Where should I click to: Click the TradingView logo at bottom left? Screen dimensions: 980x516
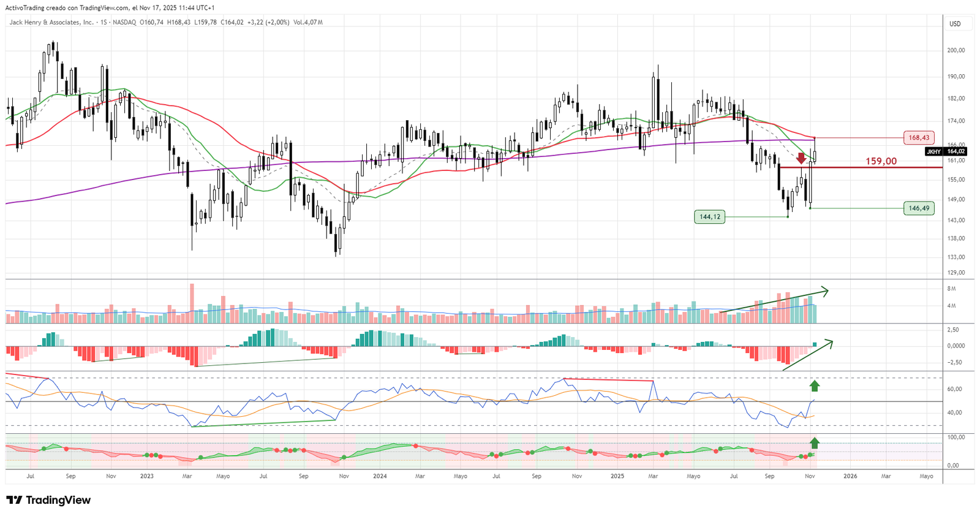48,500
